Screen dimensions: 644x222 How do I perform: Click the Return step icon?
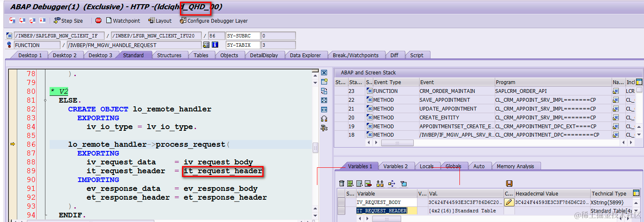coord(32,20)
